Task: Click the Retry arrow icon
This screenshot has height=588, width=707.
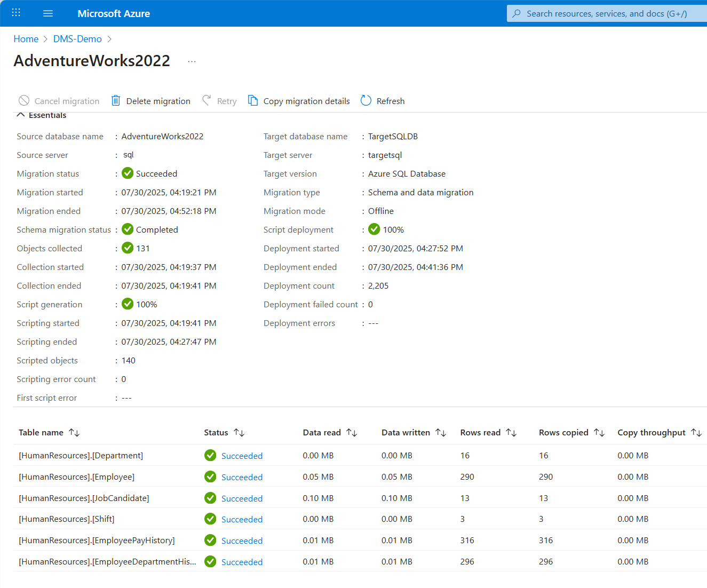Action: 206,100
